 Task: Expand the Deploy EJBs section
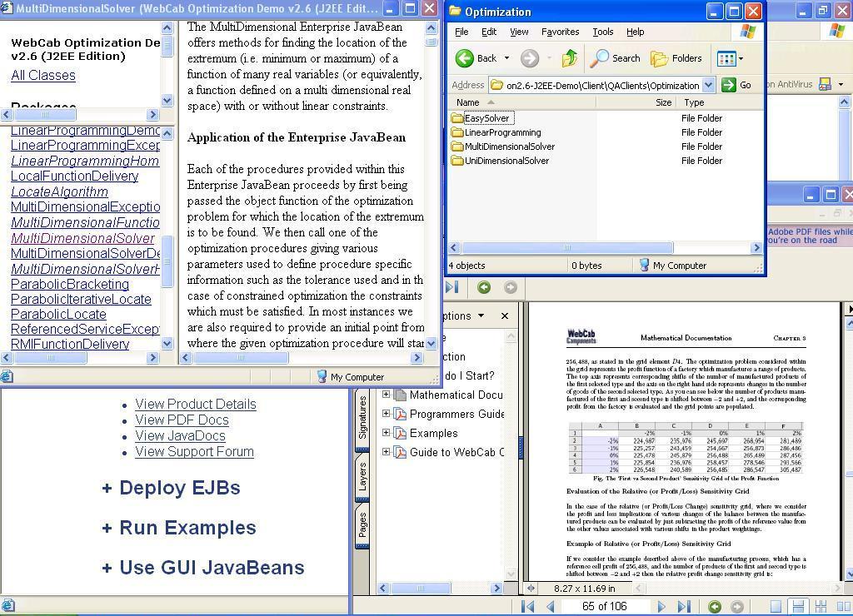pyautogui.click(x=171, y=489)
